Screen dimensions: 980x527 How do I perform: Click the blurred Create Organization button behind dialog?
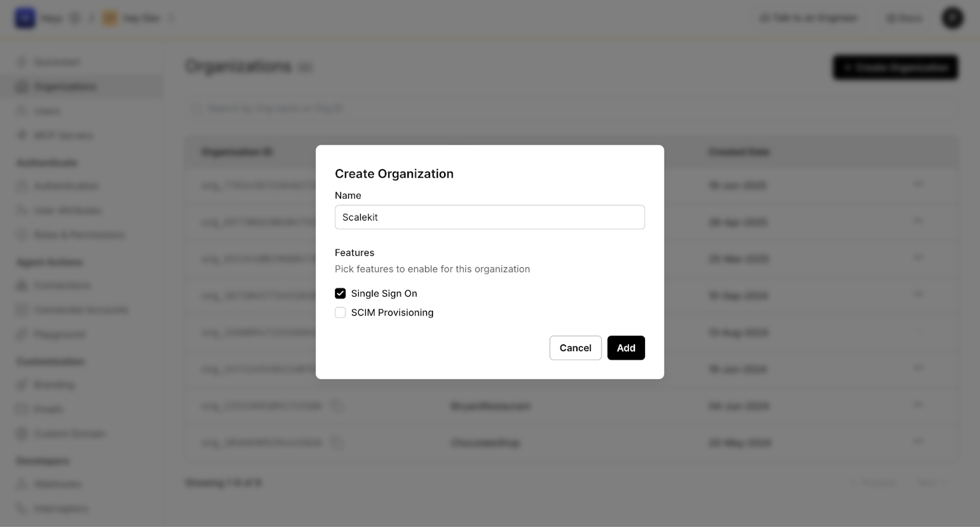[x=895, y=67]
